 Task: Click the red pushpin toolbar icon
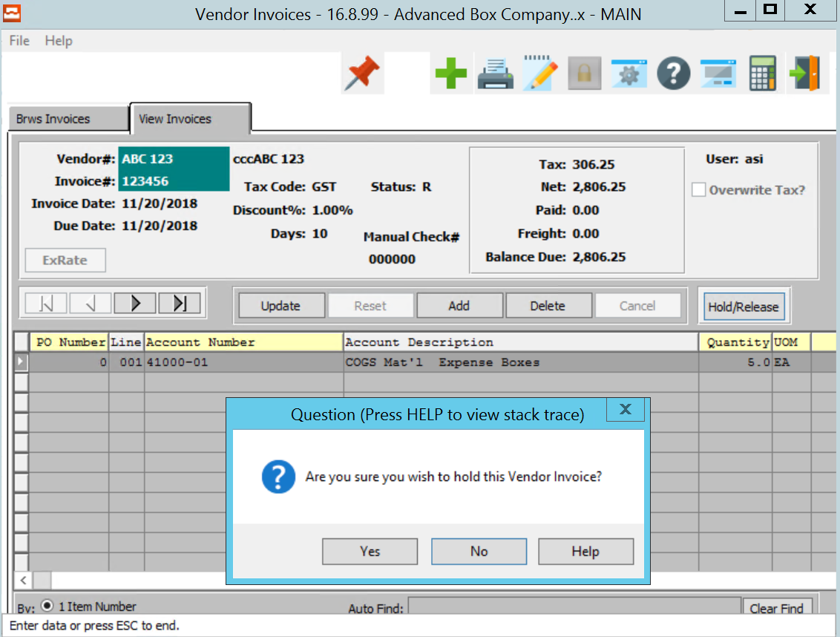click(362, 73)
